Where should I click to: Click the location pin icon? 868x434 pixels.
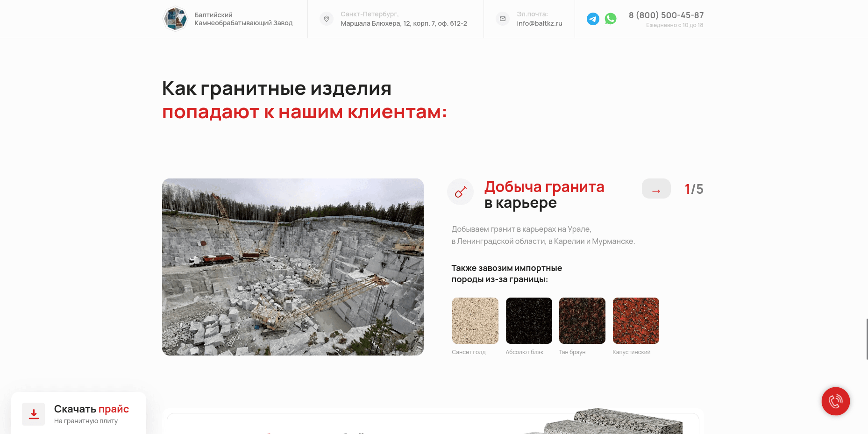coord(327,19)
